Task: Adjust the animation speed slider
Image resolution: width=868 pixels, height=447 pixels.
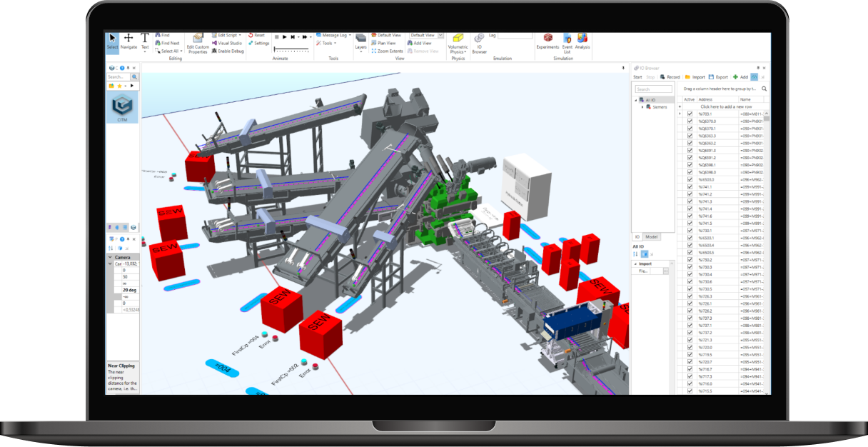Action: (291, 49)
